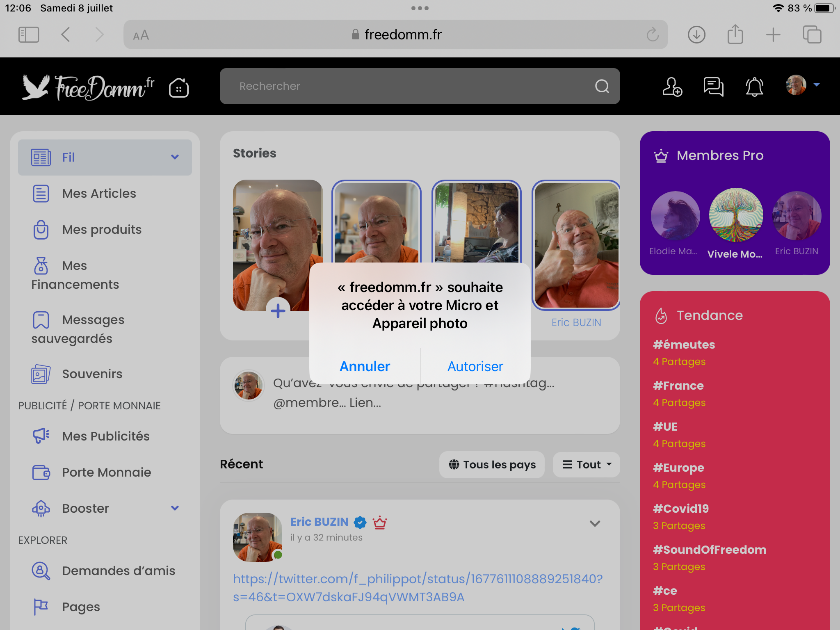Open Mes Articles in sidebar
This screenshot has height=630, width=840.
point(99,193)
